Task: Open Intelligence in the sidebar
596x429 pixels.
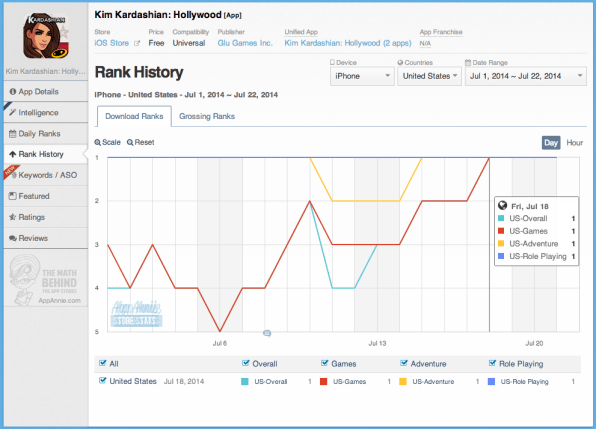Action: 46,112
